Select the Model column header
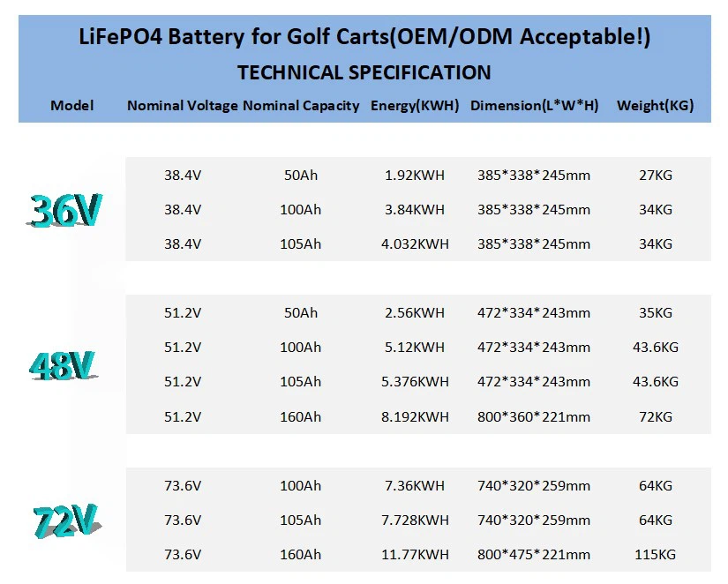The height and width of the screenshot is (584, 728). click(x=71, y=106)
